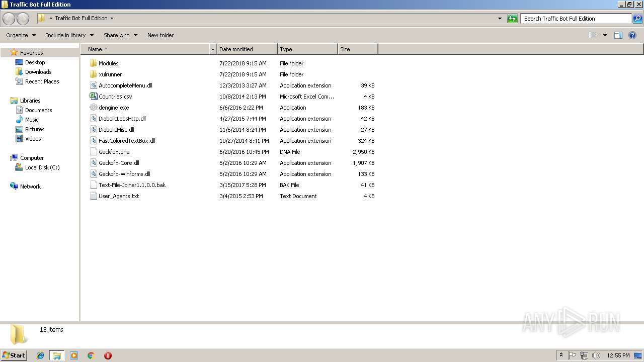Click the Forward navigation arrow
Image resolution: width=644 pixels, height=362 pixels.
23,19
